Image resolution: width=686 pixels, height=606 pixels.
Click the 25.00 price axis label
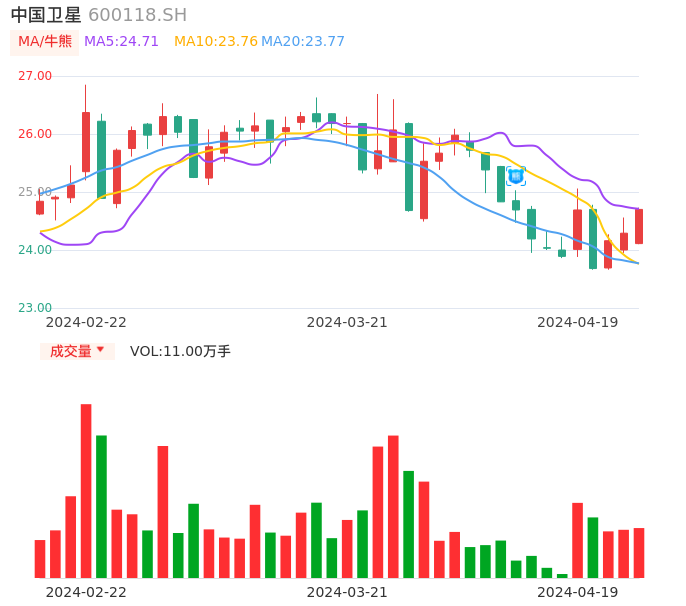35,192
